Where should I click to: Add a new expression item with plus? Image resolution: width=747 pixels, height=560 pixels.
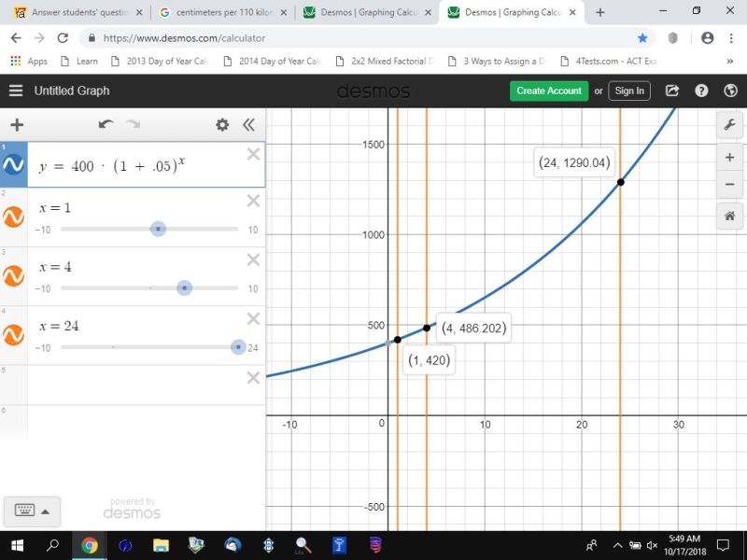(17, 125)
